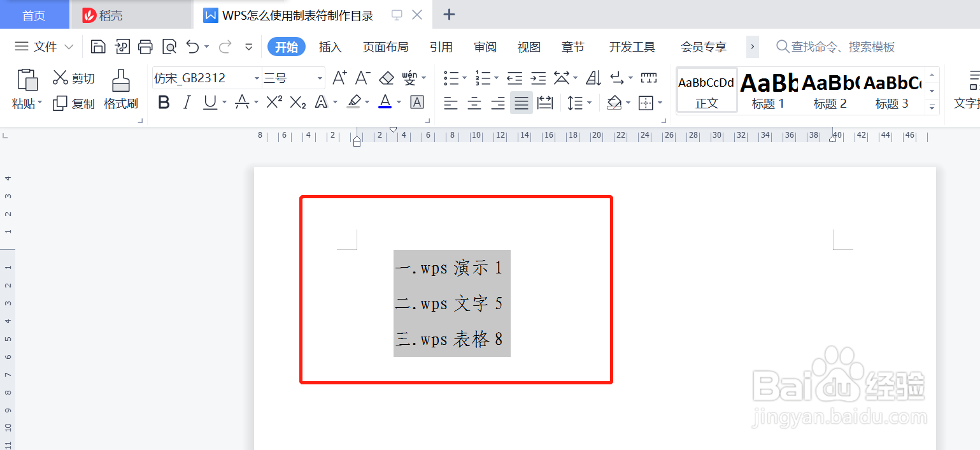The width and height of the screenshot is (980, 450).
Task: Click the tab stops ruler icon
Action: pos(649,78)
